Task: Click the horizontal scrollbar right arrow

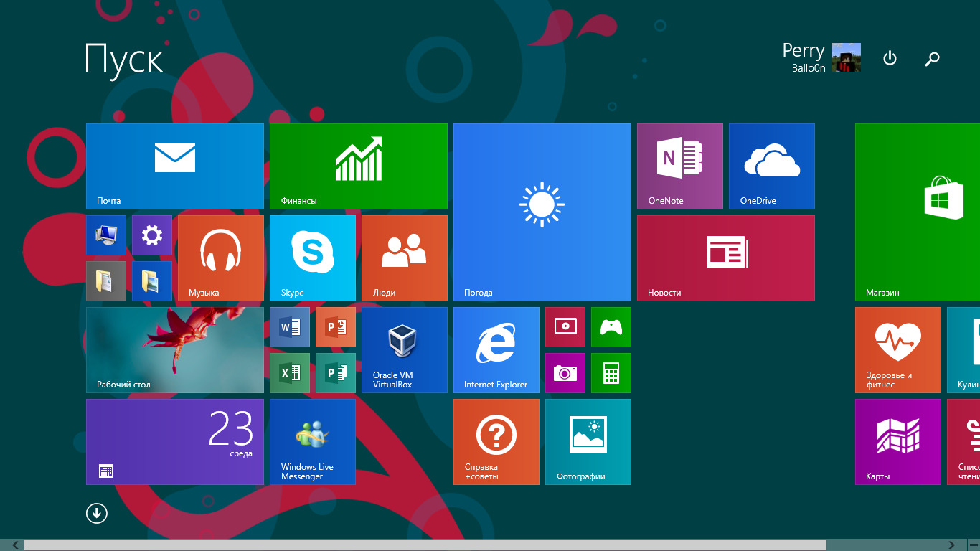Action: (952, 545)
